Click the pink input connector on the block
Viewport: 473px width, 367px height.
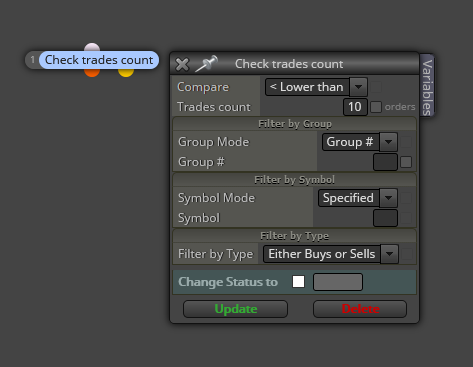point(92,47)
